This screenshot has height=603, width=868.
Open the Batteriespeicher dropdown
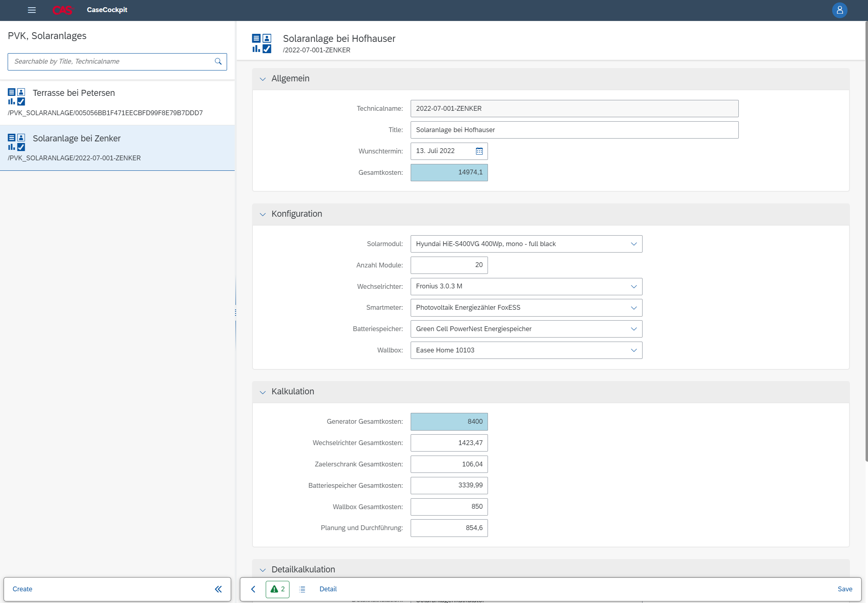(634, 329)
